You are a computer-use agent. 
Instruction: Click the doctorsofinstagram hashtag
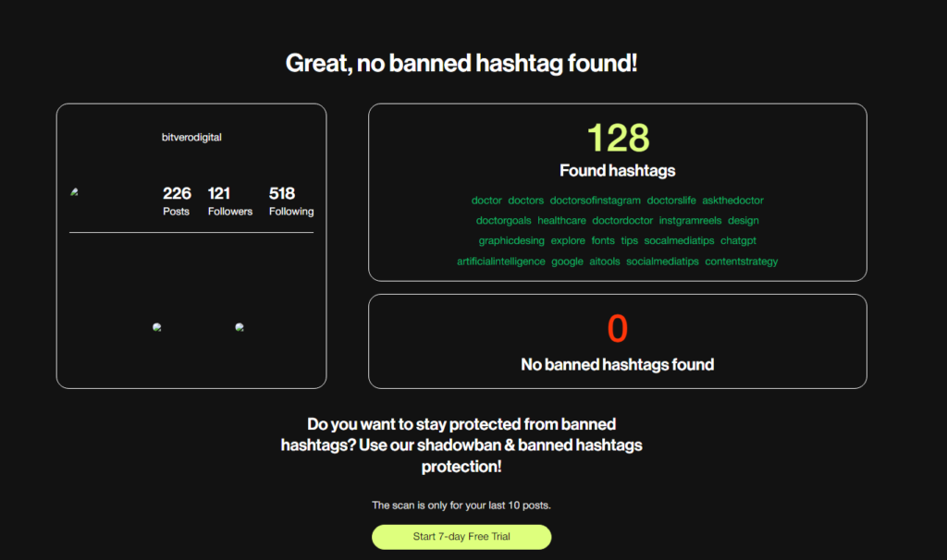pyautogui.click(x=595, y=201)
